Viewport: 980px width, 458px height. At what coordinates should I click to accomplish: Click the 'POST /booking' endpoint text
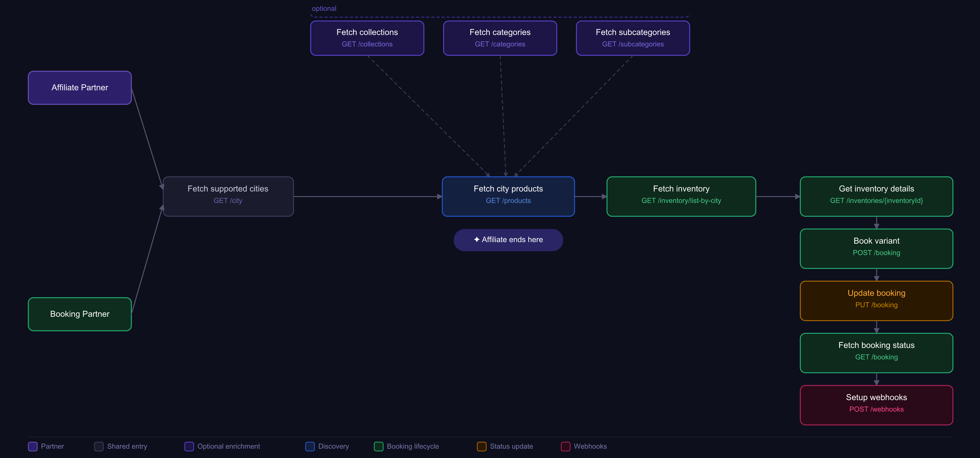click(876, 253)
